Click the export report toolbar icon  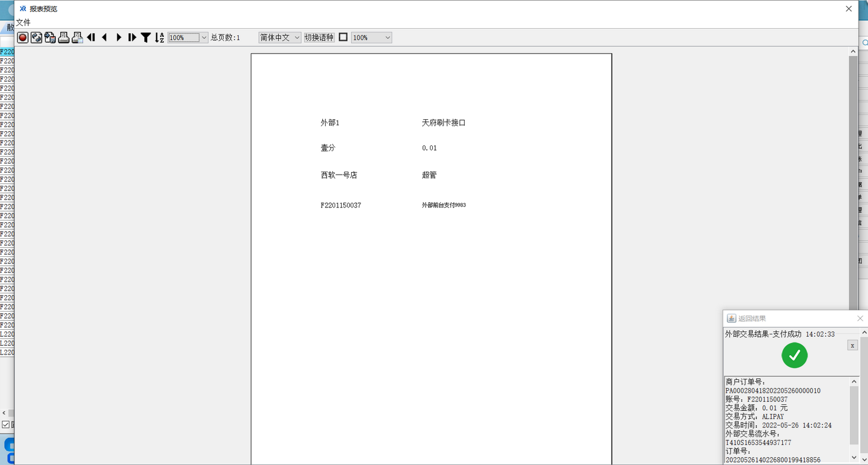(x=50, y=38)
